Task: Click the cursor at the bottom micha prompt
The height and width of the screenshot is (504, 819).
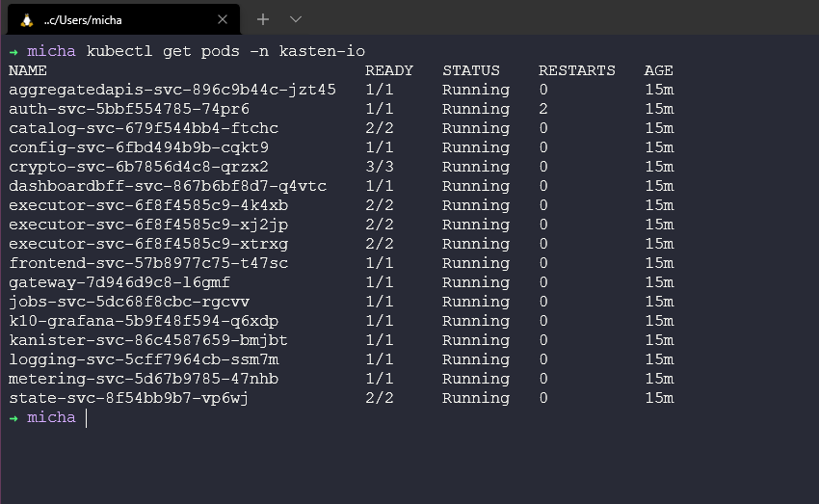Action: pyautogui.click(x=86, y=417)
